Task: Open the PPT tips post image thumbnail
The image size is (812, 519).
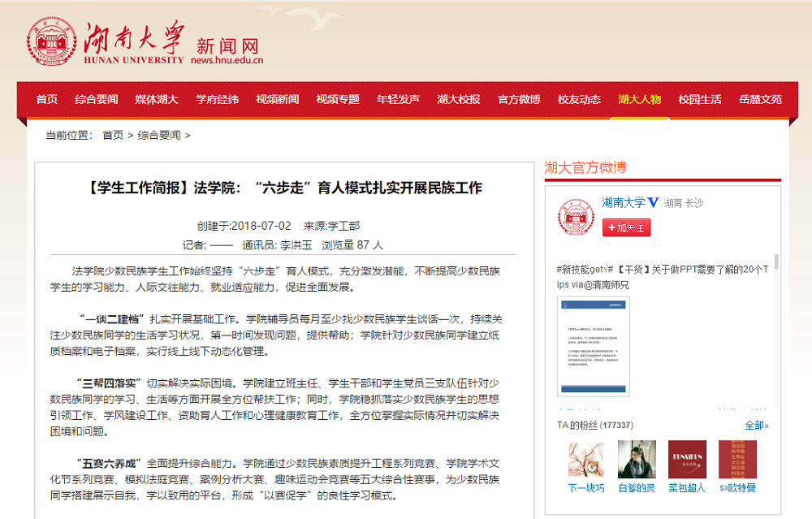Action: tap(593, 347)
